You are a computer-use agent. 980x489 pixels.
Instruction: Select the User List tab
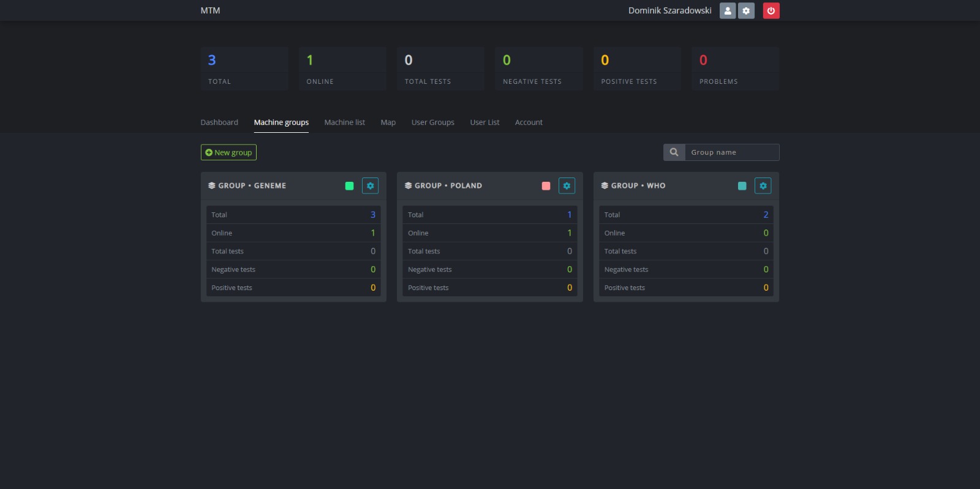(484, 122)
